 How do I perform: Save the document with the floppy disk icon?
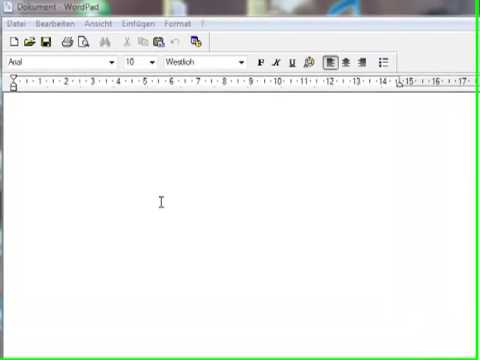pyautogui.click(x=46, y=42)
